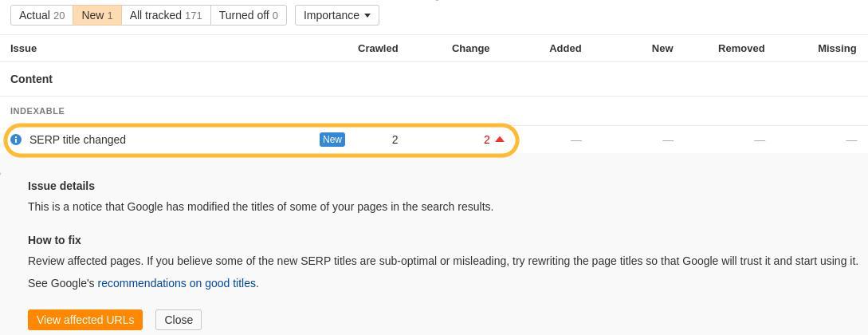Select the New issues tab with count 1
868x335 pixels.
click(x=96, y=15)
